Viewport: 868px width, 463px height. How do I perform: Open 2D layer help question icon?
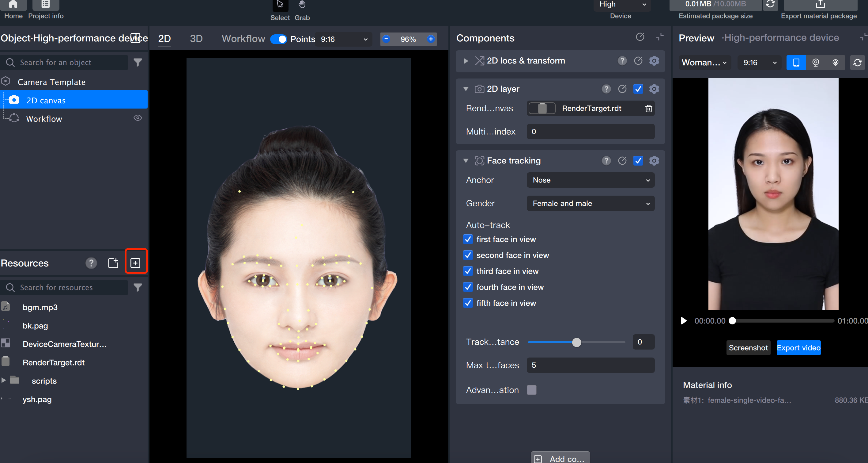606,89
